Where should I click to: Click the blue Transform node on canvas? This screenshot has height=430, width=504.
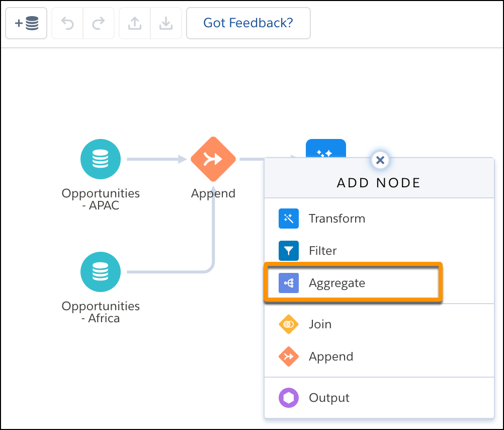tap(325, 148)
